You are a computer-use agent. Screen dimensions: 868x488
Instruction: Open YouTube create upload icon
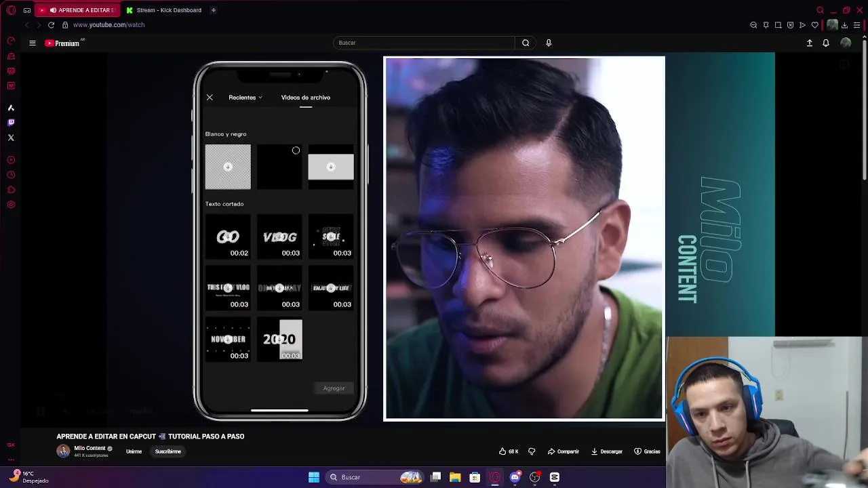coord(809,43)
